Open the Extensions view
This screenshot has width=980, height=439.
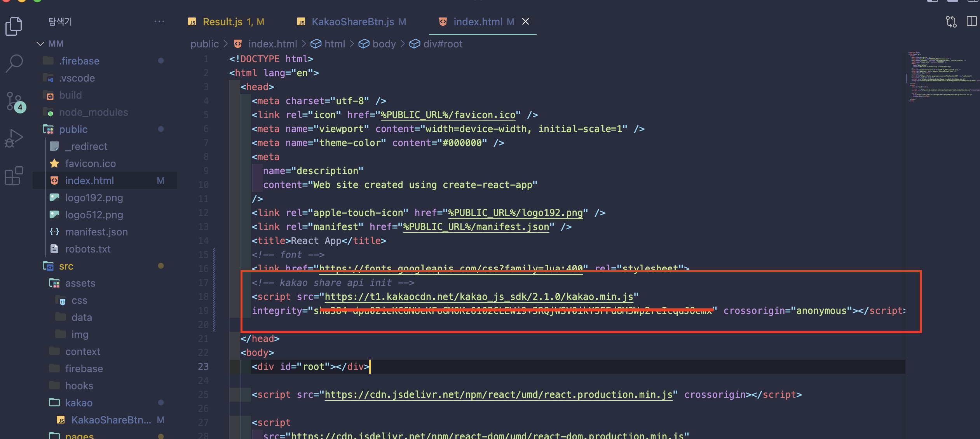pyautogui.click(x=14, y=176)
